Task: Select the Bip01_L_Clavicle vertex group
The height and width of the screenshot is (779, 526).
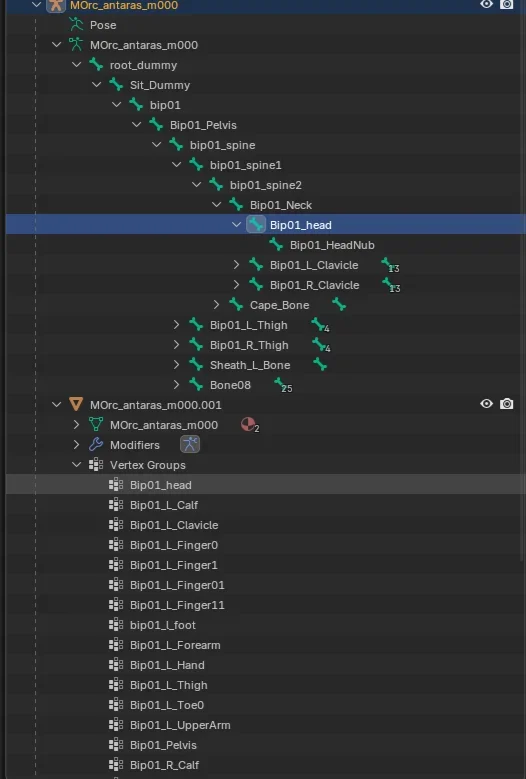Action: pos(174,525)
